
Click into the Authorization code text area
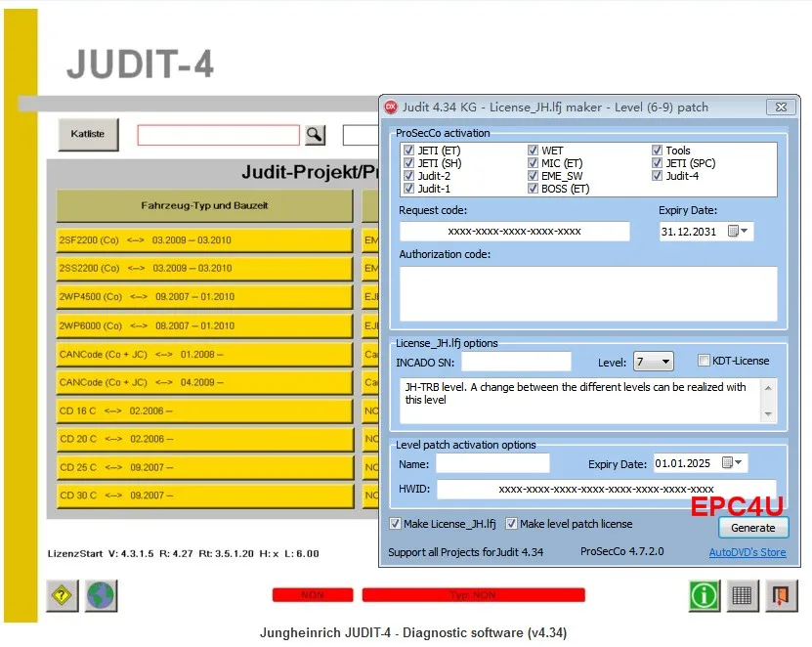click(588, 294)
